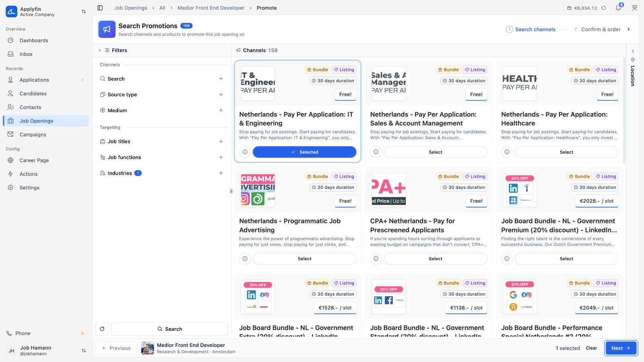Click the megaphone Search Promotions icon
This screenshot has width=644, height=362.
click(107, 29)
